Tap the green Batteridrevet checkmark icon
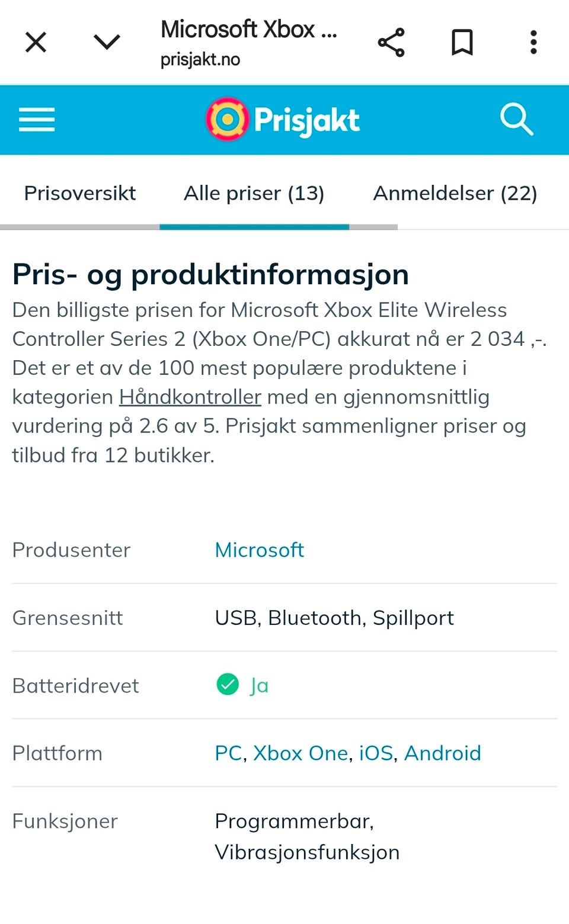Screen dimensions: 569x924 (228, 685)
